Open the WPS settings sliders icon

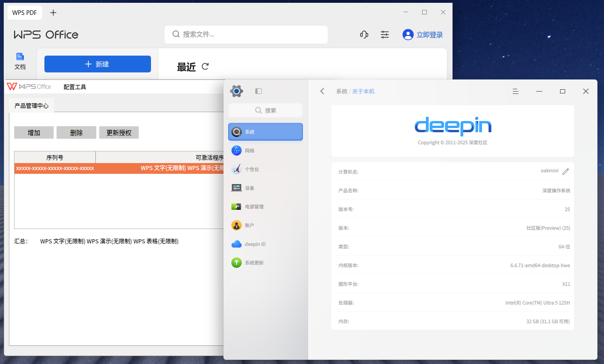(x=385, y=35)
